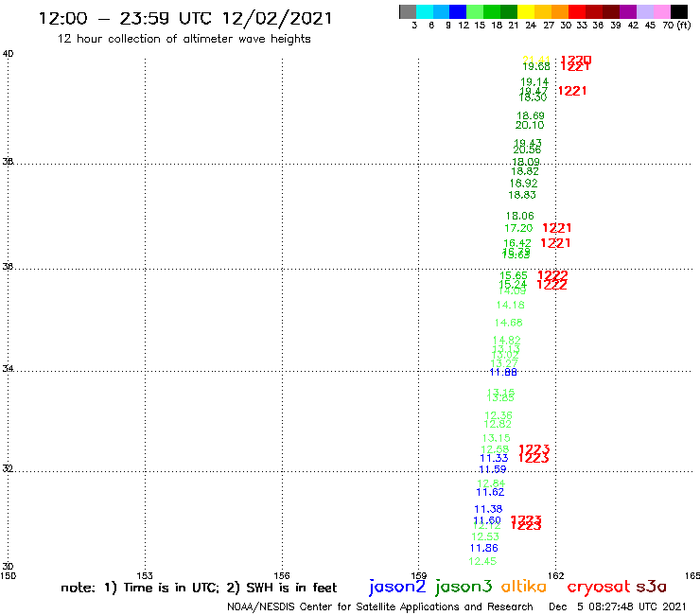Click the blue wave height value 11.33

coord(494,458)
